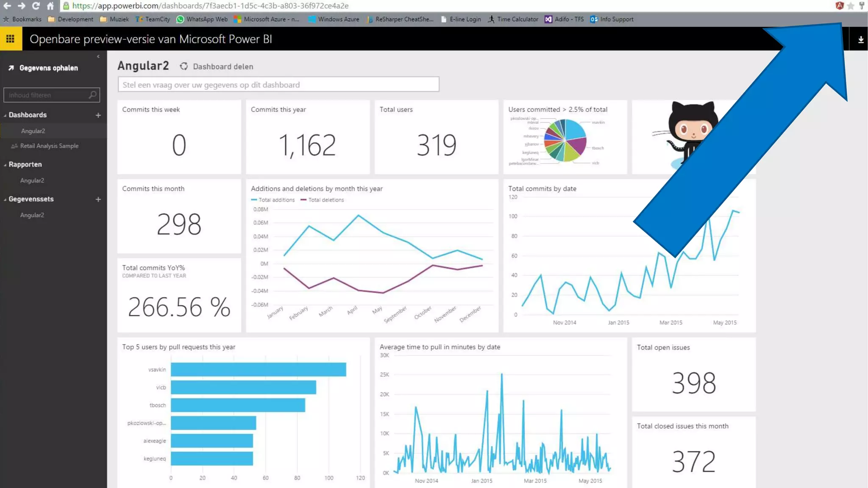Open WhatsApp Web bookmark
868x488 pixels.
pos(202,19)
